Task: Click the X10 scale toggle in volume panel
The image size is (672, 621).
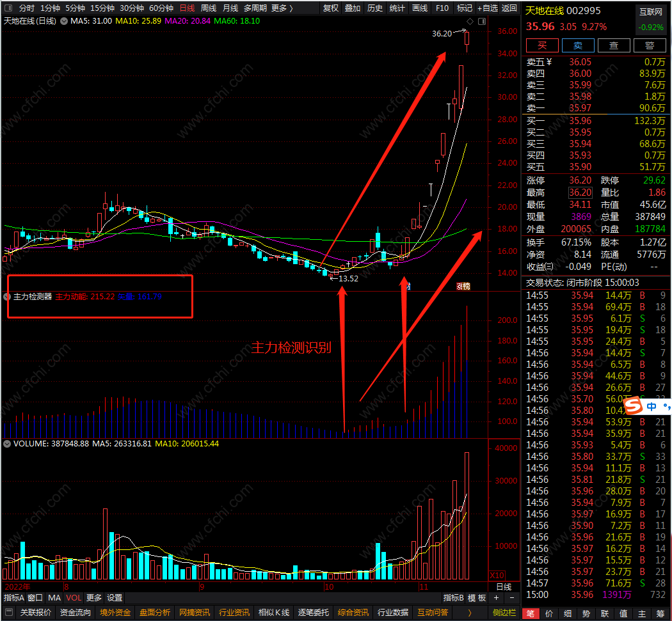Action: point(497,575)
